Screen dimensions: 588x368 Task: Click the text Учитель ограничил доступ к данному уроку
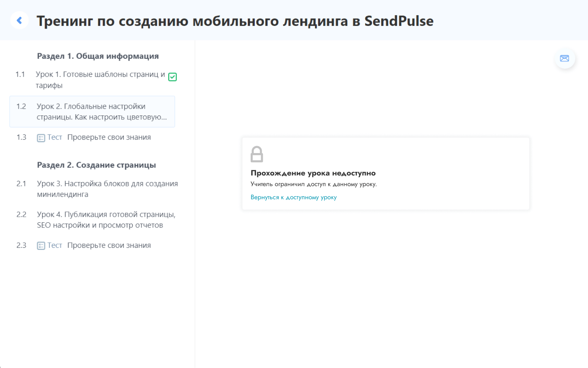314,184
